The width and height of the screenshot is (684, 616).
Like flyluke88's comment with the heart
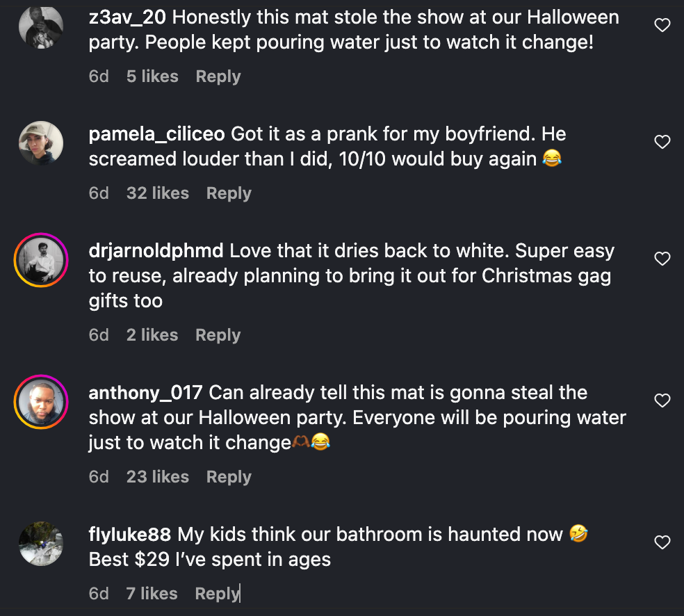[662, 542]
